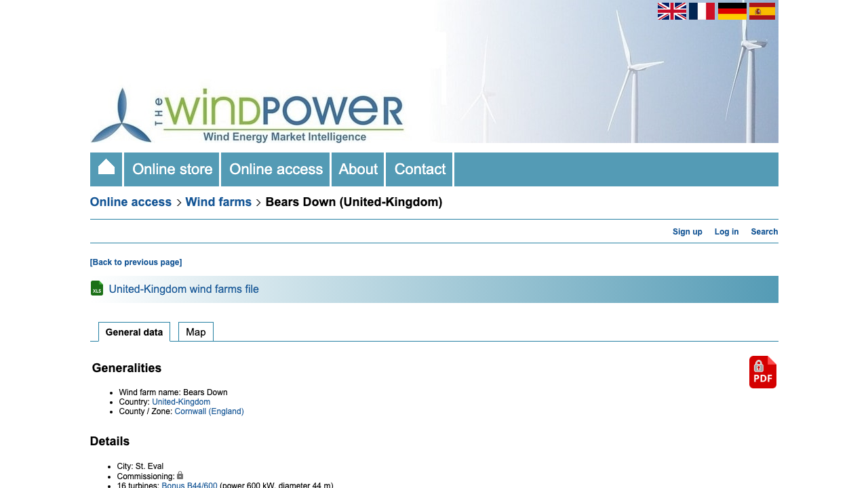The image size is (868, 488).
Task: Select the Spanish flag
Action: pos(762,11)
